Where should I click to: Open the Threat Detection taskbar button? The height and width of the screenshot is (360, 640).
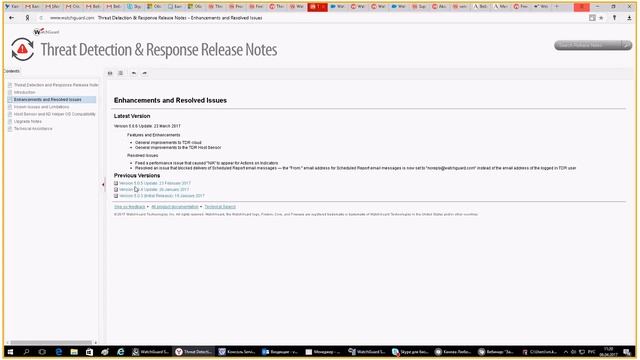pyautogui.click(x=193, y=351)
